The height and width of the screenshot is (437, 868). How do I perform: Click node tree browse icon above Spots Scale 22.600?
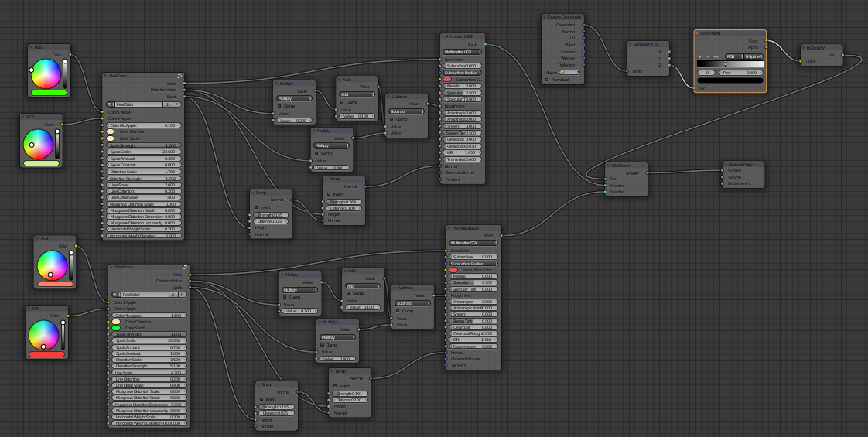(110, 104)
